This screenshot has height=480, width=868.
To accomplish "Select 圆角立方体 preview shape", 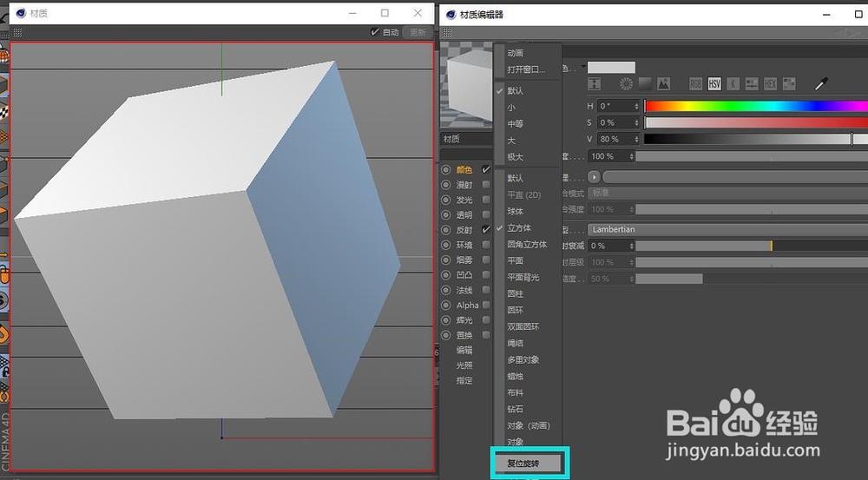I will pos(527,244).
